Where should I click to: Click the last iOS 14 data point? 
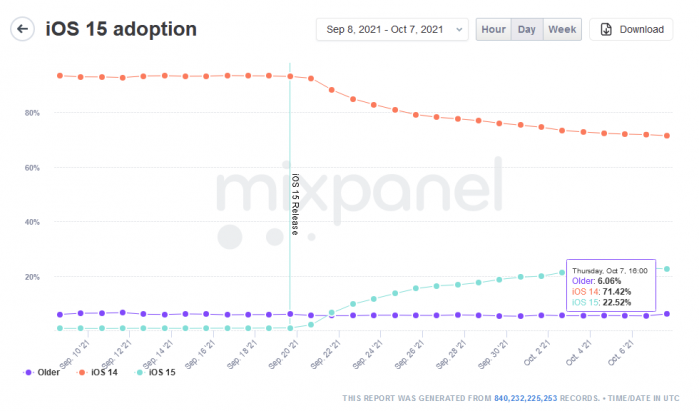[x=667, y=136]
